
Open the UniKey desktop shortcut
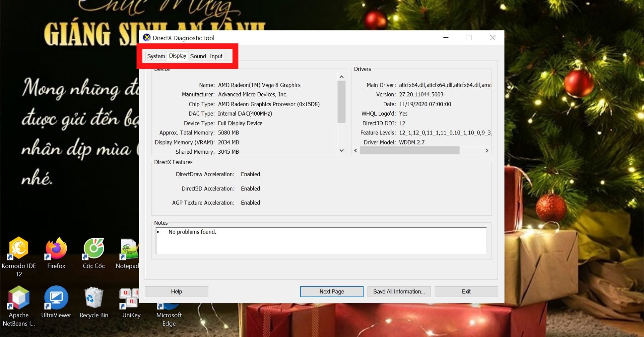click(130, 299)
